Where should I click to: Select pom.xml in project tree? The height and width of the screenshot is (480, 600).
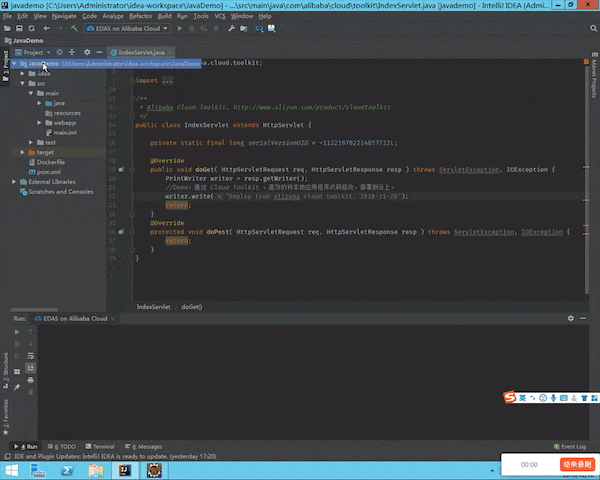click(x=48, y=172)
